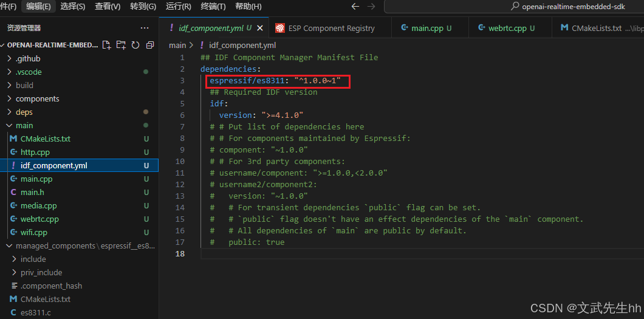Image resolution: width=644 pixels, height=319 pixels.
Task: Click the C icon beside es8311.c
Action: point(13,312)
